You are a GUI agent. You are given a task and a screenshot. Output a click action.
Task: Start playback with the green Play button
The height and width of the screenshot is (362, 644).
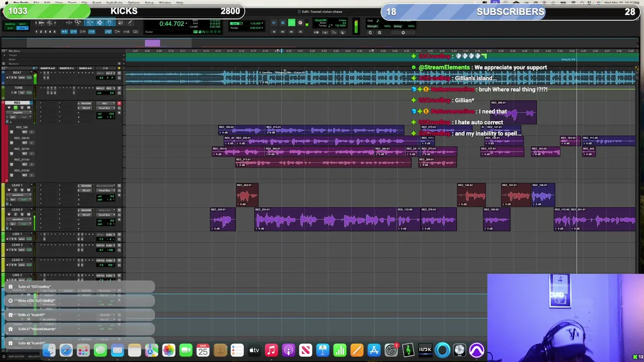(292, 23)
